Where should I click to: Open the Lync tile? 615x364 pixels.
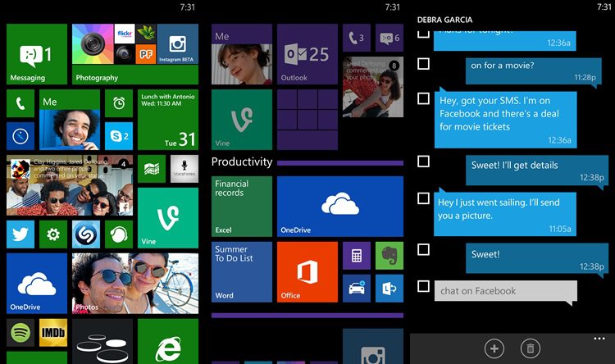pyautogui.click(x=389, y=289)
